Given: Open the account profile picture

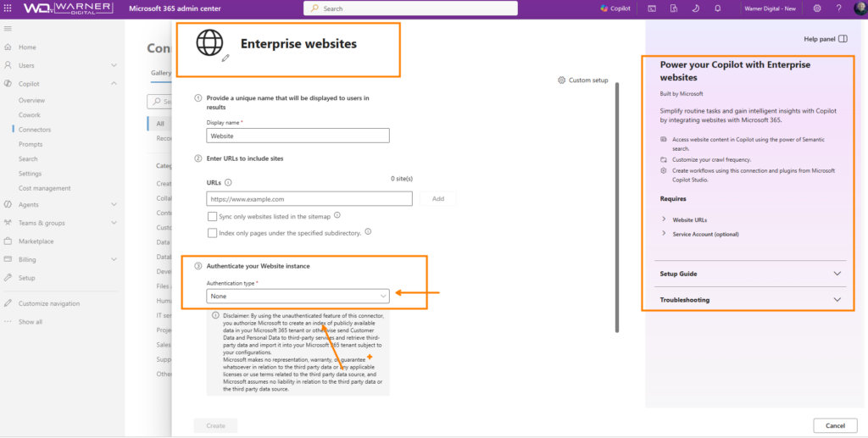Looking at the screenshot, I should click(860, 8).
